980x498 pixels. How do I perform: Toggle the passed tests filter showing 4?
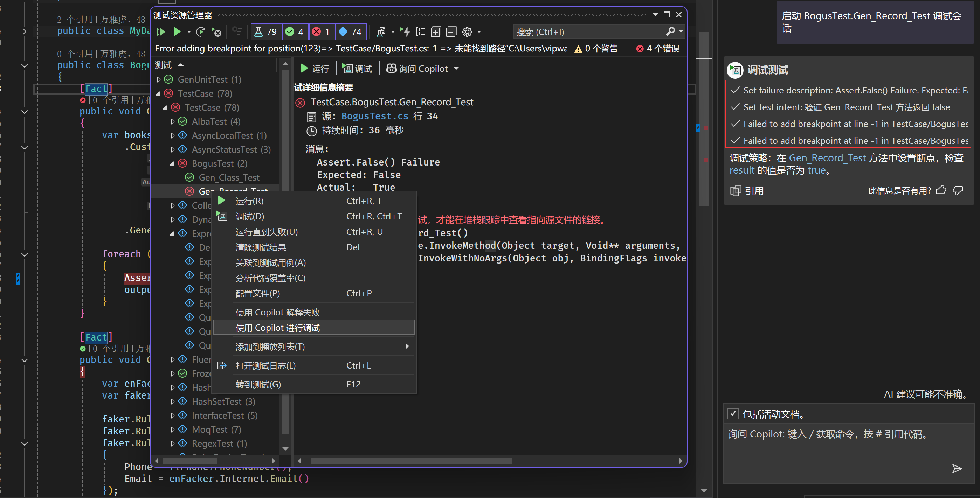tap(295, 32)
